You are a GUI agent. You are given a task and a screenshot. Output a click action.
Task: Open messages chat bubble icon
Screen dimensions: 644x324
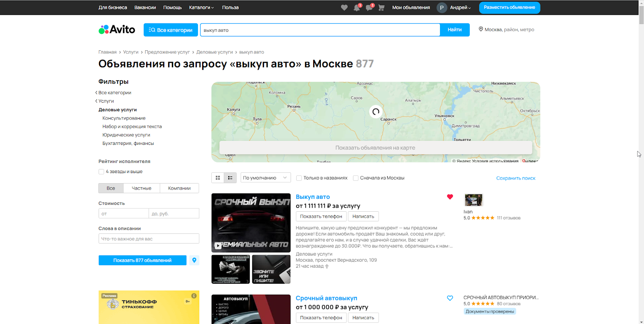point(369,8)
